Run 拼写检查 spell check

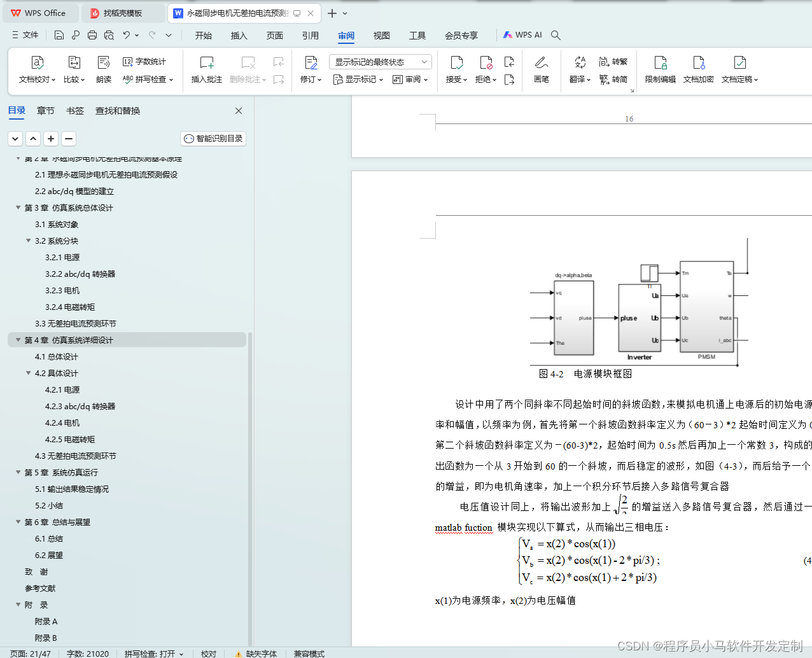pyautogui.click(x=148, y=80)
